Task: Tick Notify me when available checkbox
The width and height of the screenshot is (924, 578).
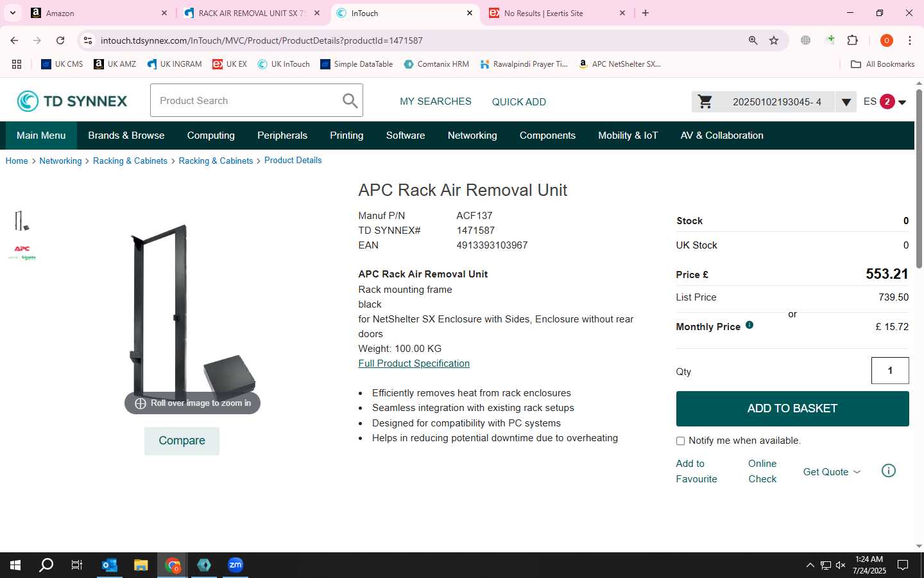Action: click(x=680, y=441)
